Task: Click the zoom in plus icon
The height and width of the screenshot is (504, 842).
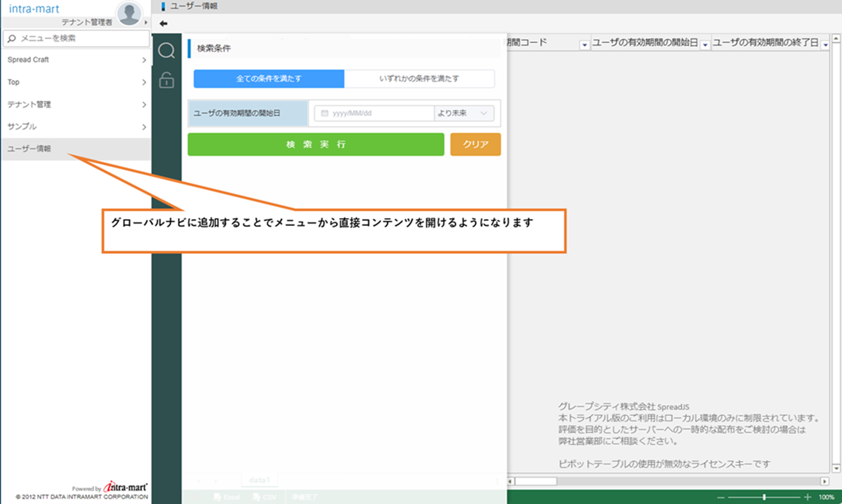Action: [x=807, y=497]
